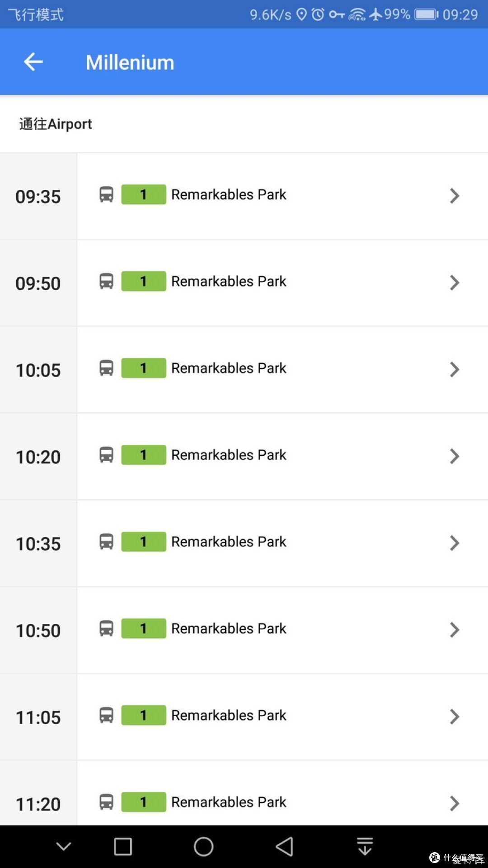This screenshot has width=488, height=868.
Task: Expand the 11:05 departure chevron
Action: point(455,717)
